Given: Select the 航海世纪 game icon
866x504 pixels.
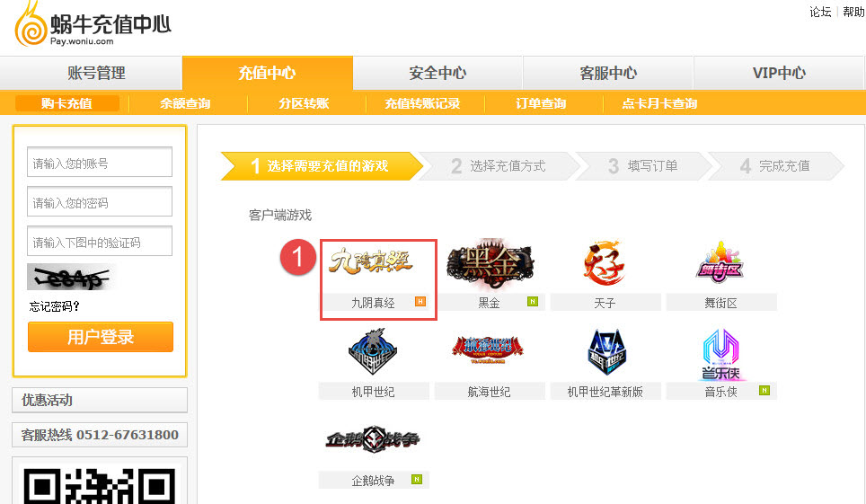Looking at the screenshot, I should tap(488, 349).
